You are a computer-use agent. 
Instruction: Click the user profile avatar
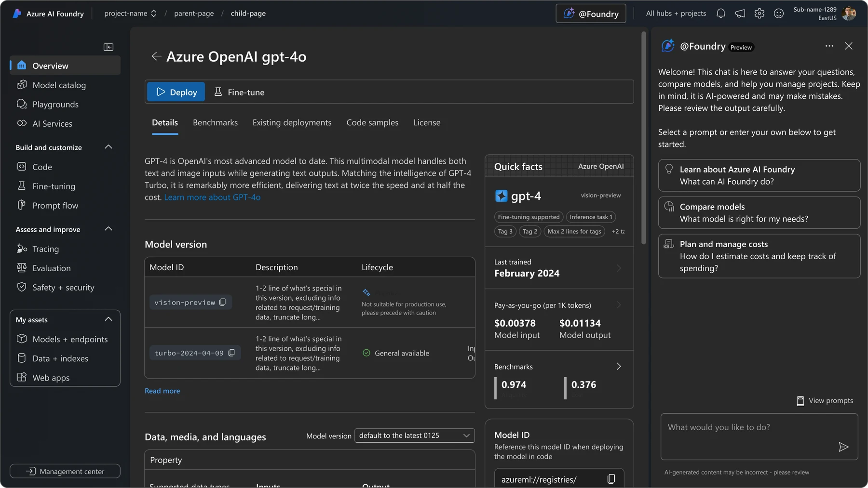849,13
